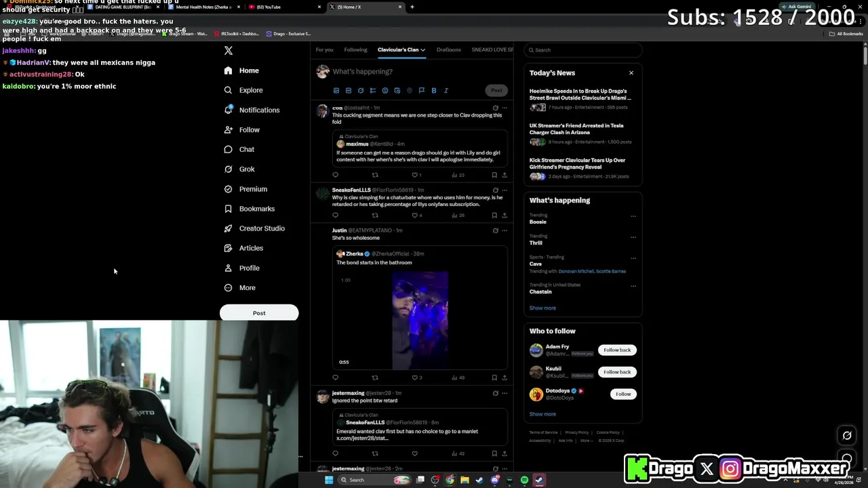The image size is (868, 488).
Task: Open more options for Boosie trend
Action: coord(633,216)
